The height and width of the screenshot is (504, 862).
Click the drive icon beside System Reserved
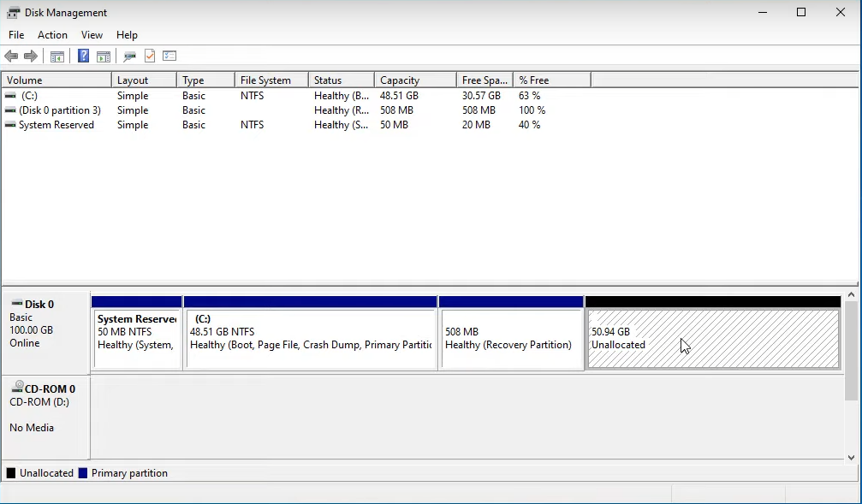coord(10,125)
